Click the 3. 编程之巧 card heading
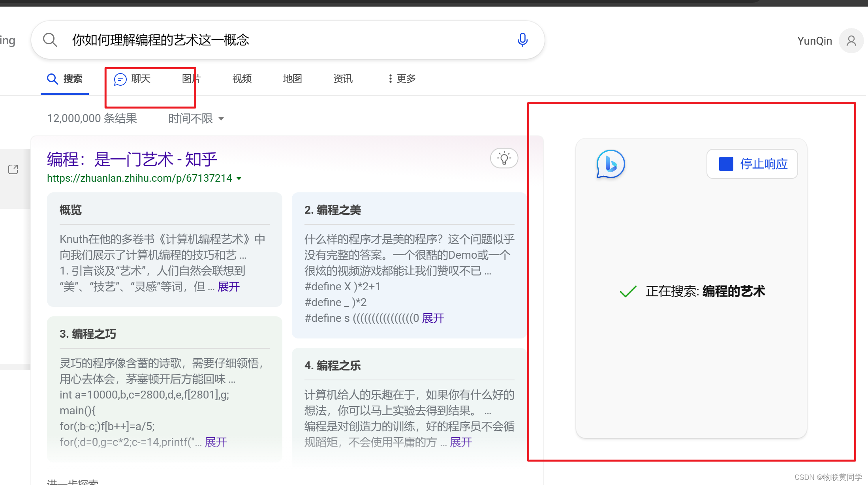This screenshot has height=485, width=868. point(88,334)
